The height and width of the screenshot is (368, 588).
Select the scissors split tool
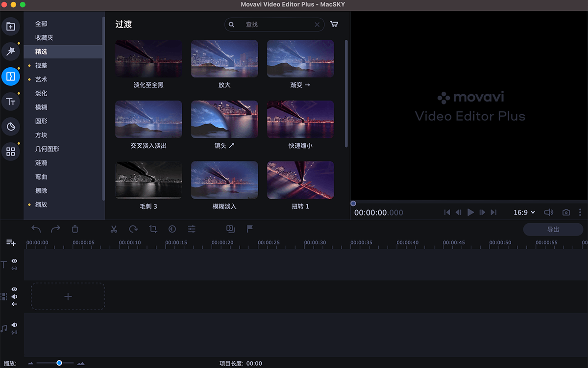click(x=114, y=229)
